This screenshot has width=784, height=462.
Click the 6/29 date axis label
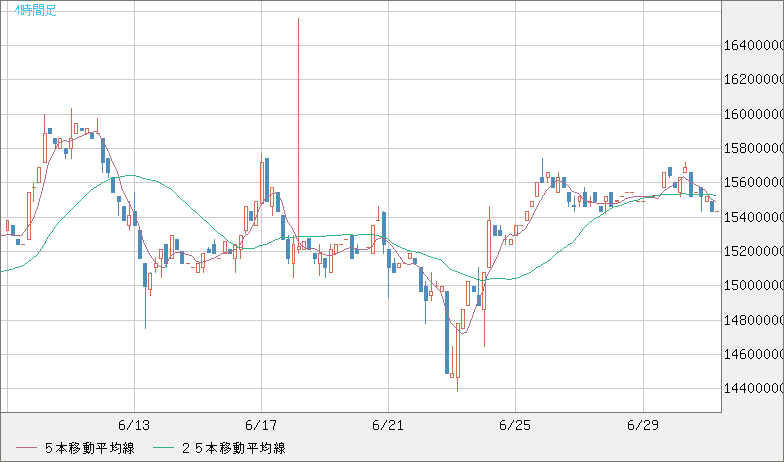[x=643, y=426]
